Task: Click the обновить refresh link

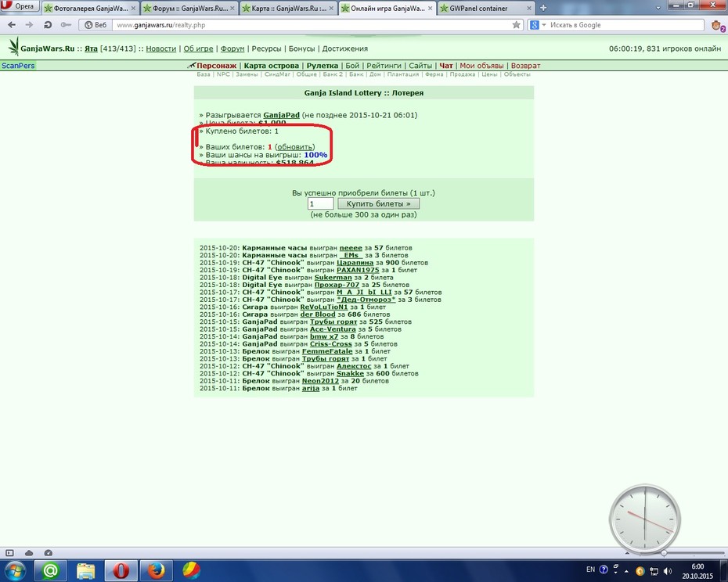Action: (295, 146)
